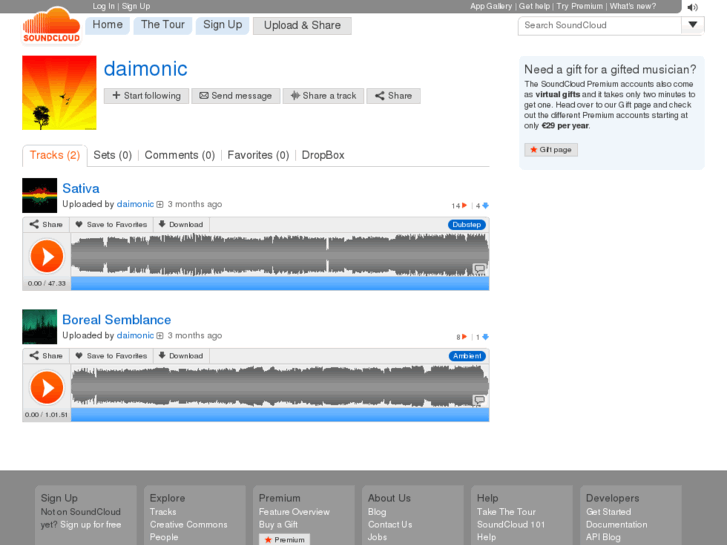
Task: Open footer Creative Commons link
Action: coord(189,525)
